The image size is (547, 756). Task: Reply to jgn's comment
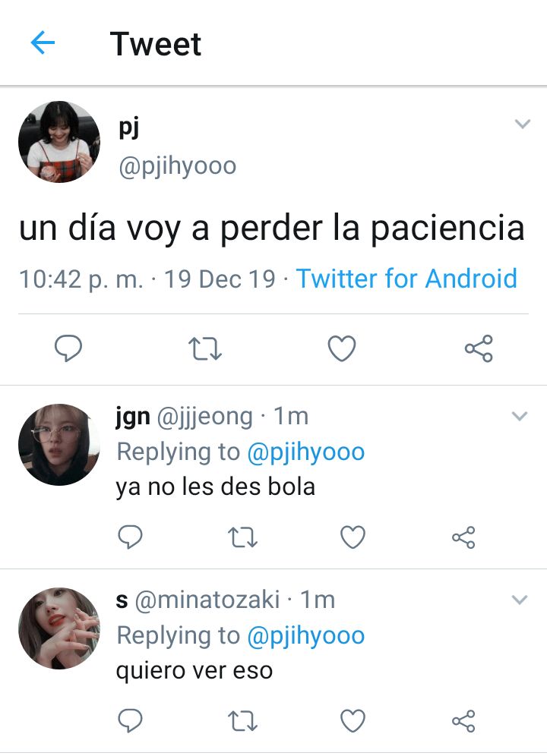pos(131,537)
